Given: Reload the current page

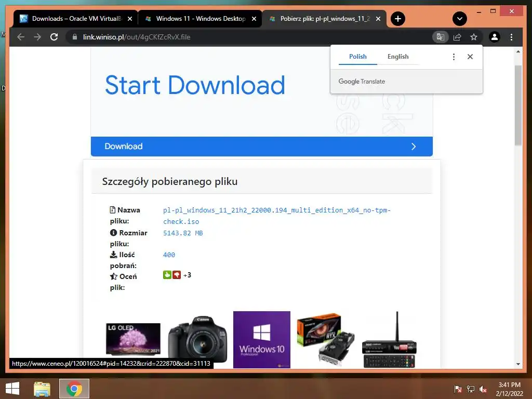Looking at the screenshot, I should tap(54, 37).
